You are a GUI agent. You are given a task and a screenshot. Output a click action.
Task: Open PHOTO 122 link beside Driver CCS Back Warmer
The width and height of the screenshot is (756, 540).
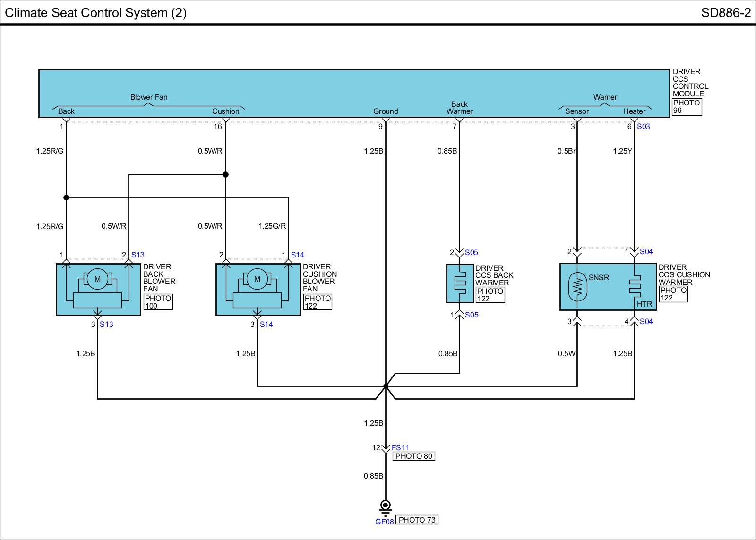(490, 295)
